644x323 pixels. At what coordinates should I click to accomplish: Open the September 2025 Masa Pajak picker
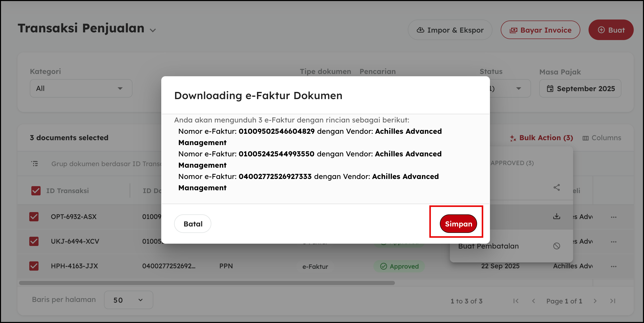(580, 89)
